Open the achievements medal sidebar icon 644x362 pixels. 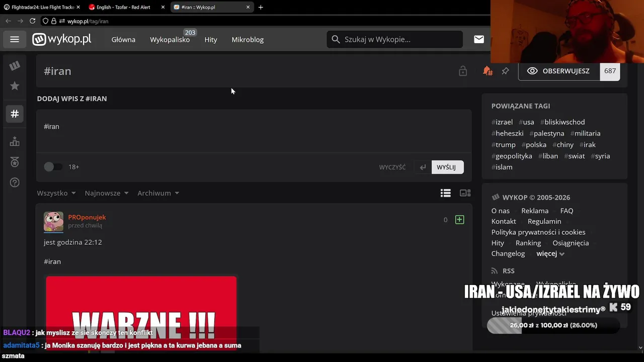pos(15,162)
